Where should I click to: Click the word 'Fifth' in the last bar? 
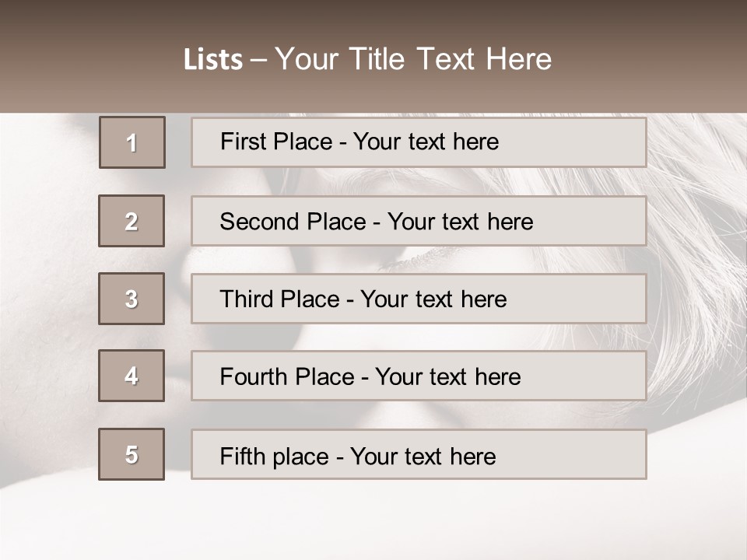point(243,456)
